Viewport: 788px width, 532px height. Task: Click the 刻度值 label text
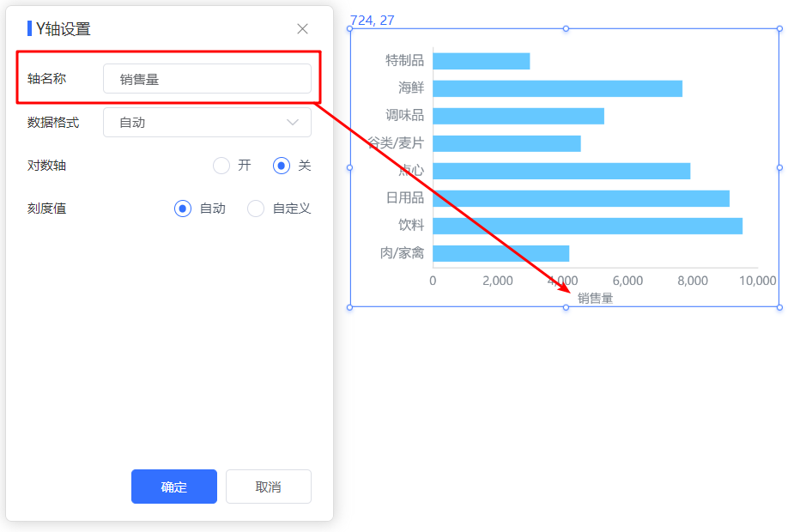click(x=46, y=209)
